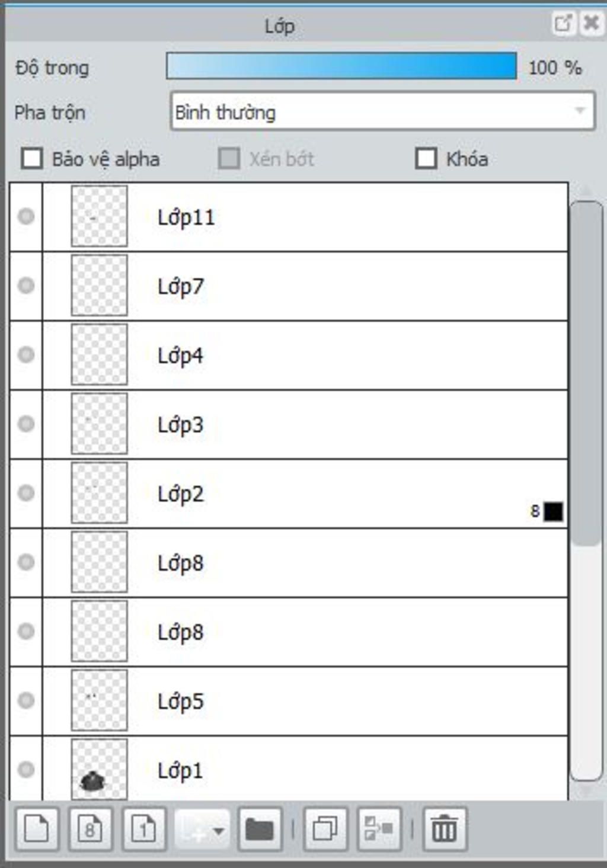The height and width of the screenshot is (868, 607).
Task: Add a new 8-bit layer
Action: pyautogui.click(x=90, y=828)
